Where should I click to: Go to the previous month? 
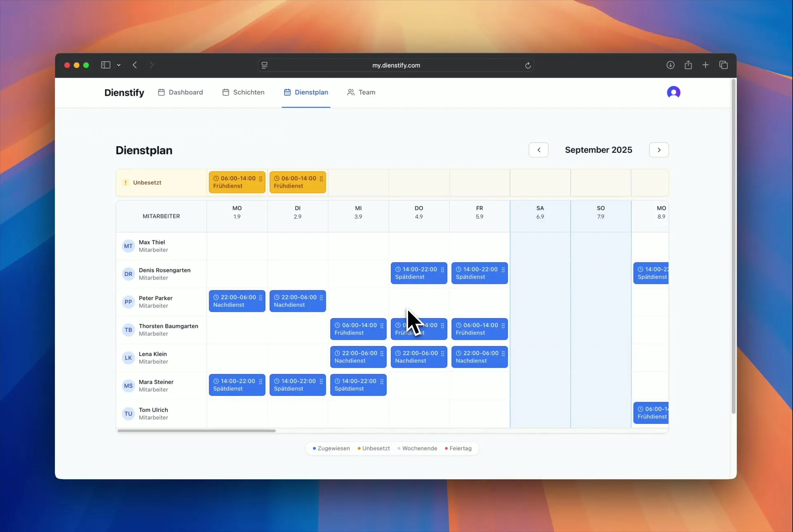[x=539, y=150]
